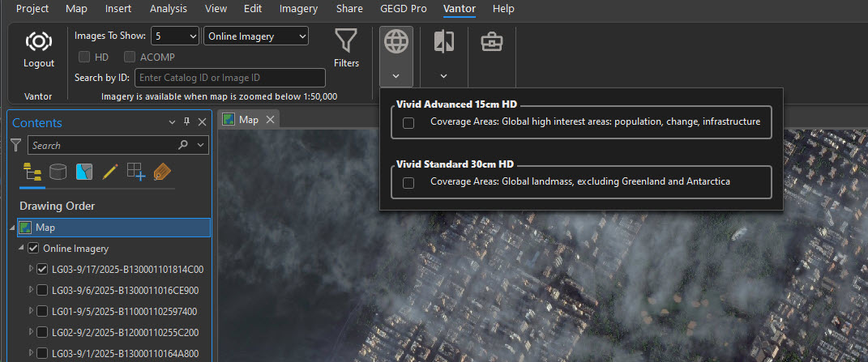Screen dimensions: 868x362
Task: Click the List By Snapping grid icon
Action: 136,172
